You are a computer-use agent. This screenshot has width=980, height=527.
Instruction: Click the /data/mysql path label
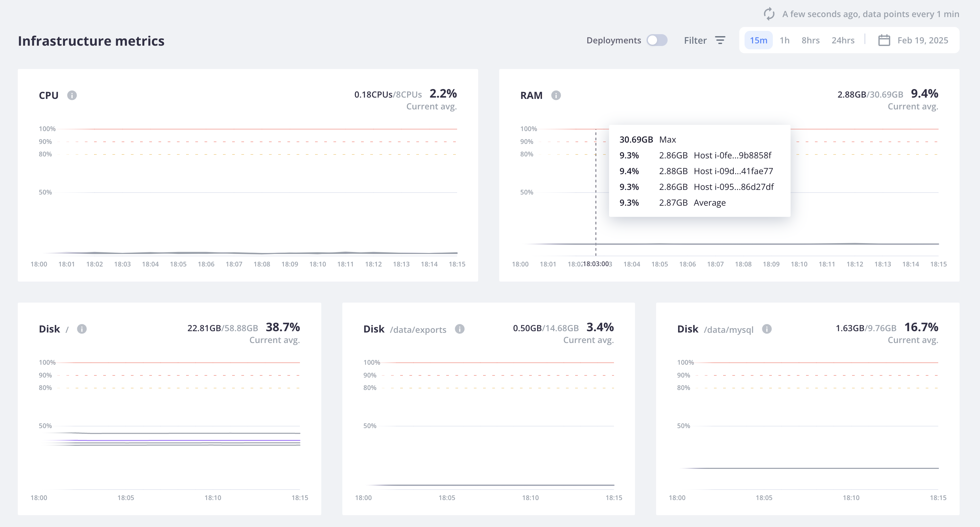pos(728,330)
